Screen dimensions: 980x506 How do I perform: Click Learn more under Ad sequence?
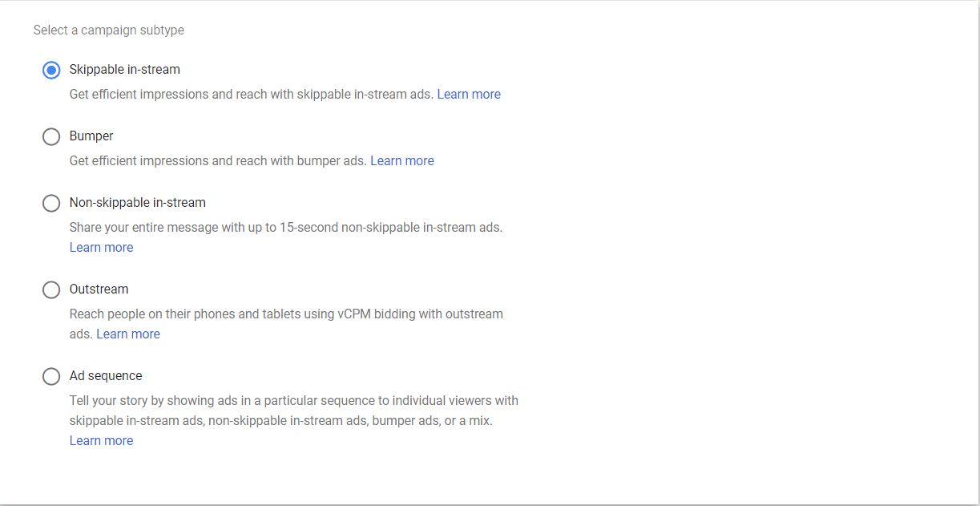(101, 440)
